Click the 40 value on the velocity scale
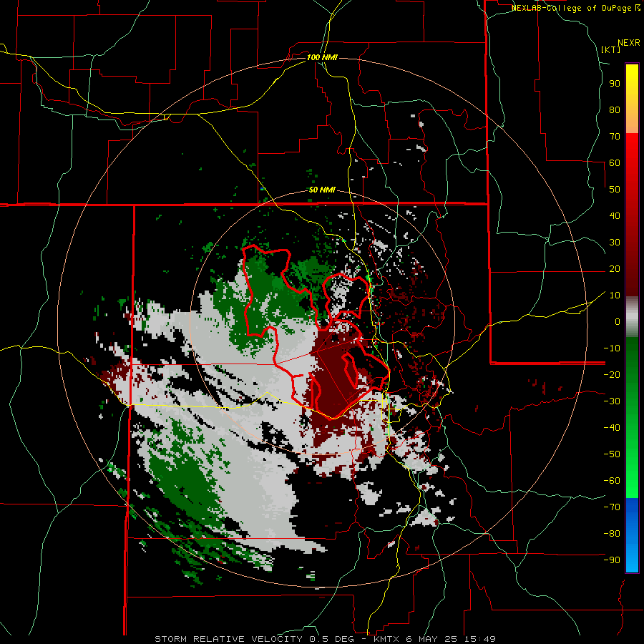The image size is (644, 644). tap(615, 215)
